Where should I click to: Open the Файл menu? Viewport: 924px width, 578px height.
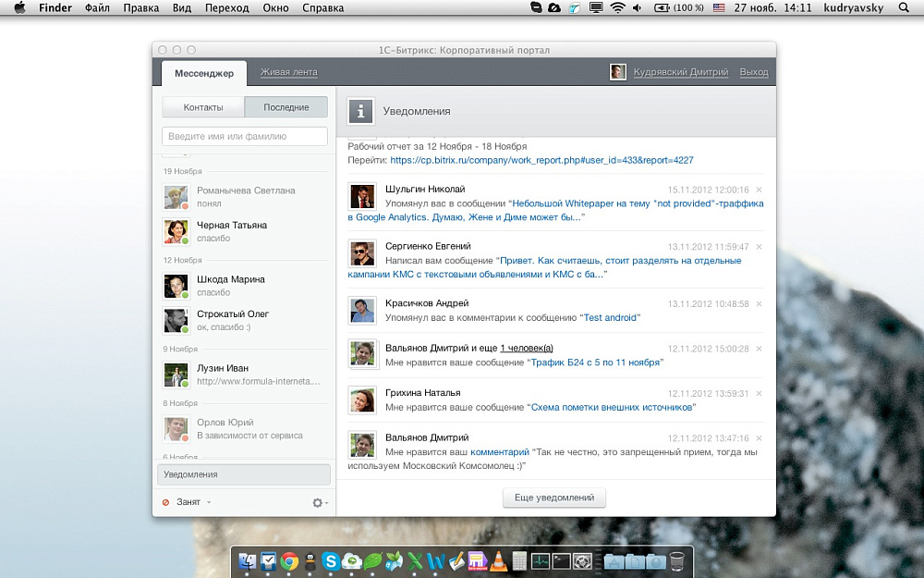point(99,7)
